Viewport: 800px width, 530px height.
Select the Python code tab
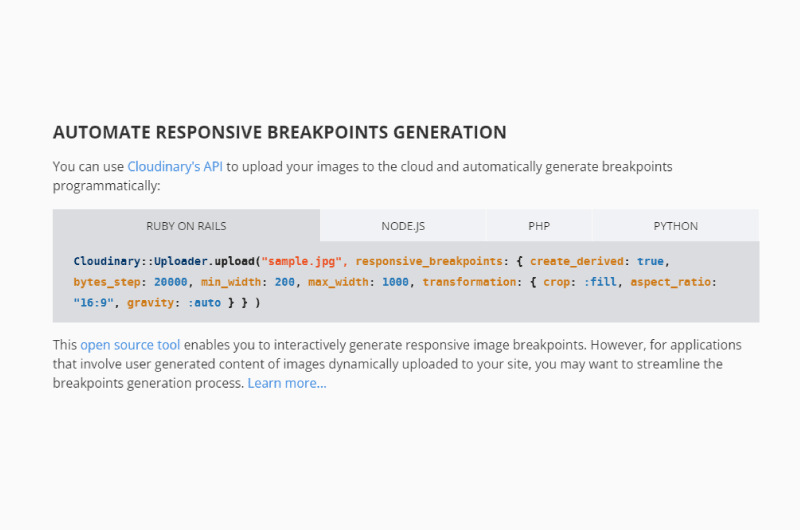(676, 225)
